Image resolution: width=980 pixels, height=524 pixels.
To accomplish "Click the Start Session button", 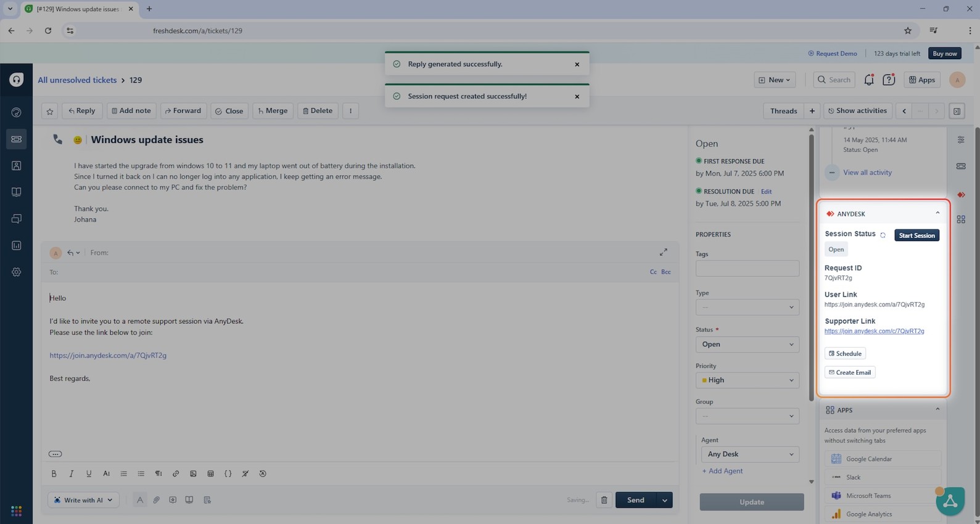I will (x=916, y=235).
